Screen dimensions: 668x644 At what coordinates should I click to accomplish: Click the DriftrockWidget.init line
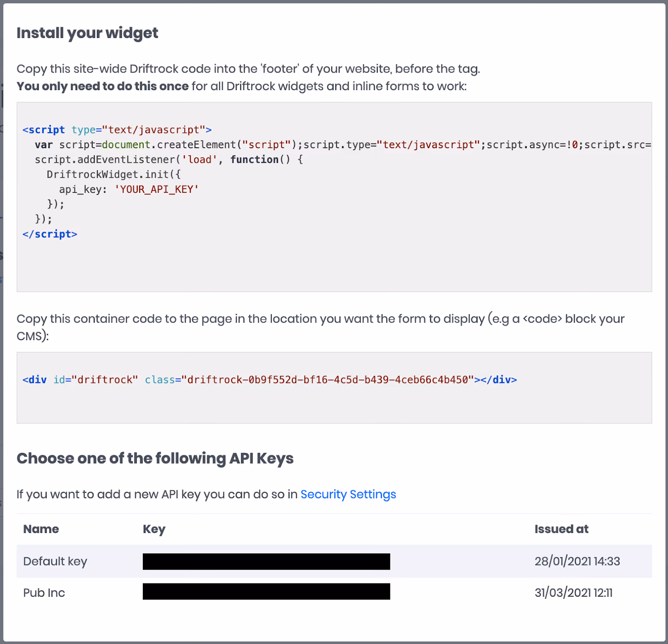[114, 174]
